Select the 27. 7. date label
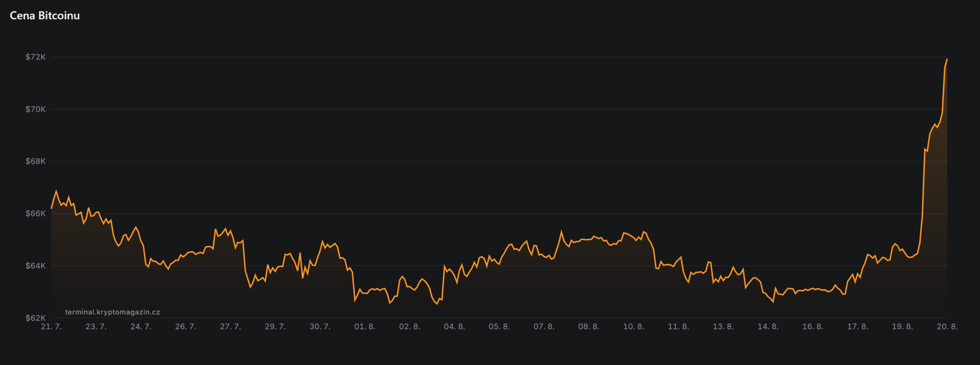 230,327
